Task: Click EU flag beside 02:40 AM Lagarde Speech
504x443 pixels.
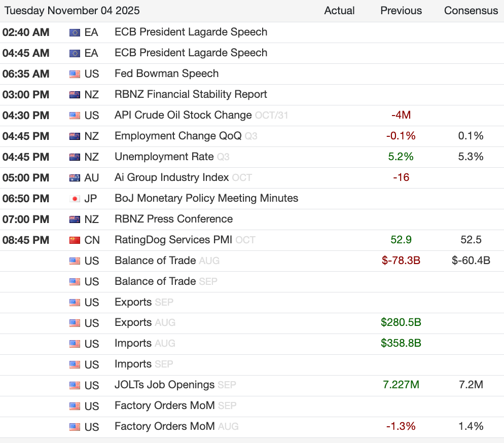Action: pyautogui.click(x=75, y=32)
